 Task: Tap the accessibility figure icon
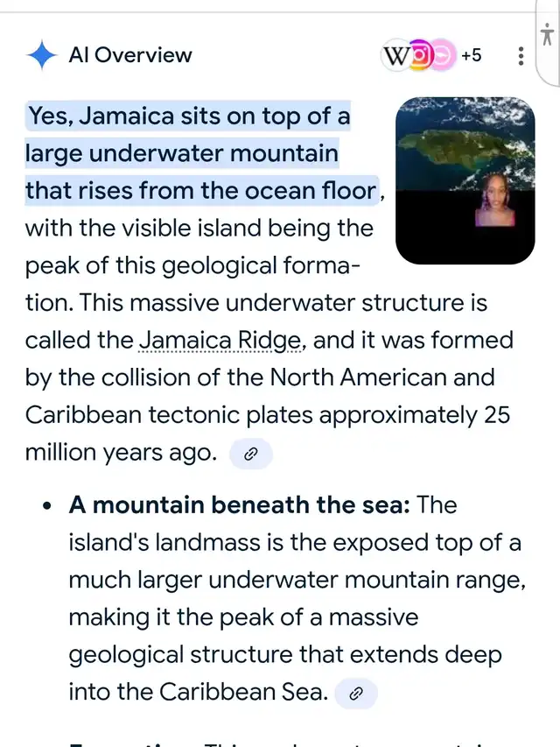point(547,36)
